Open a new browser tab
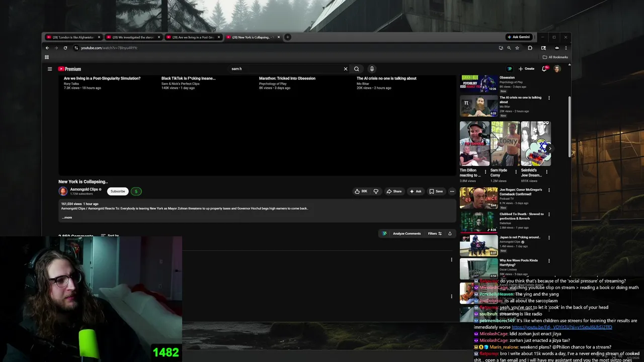 point(288,37)
